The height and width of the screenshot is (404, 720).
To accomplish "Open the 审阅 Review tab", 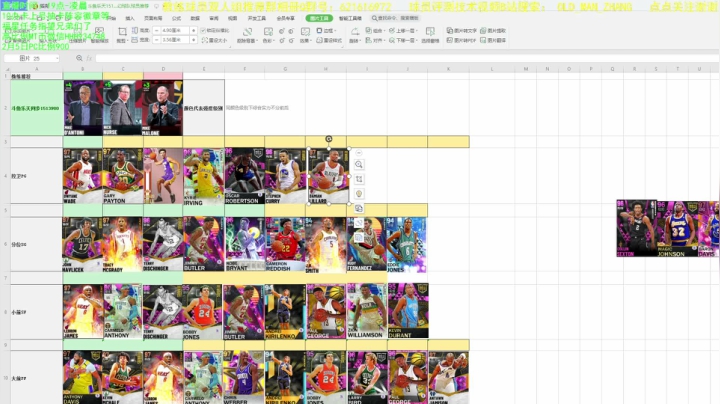I will [214, 18].
